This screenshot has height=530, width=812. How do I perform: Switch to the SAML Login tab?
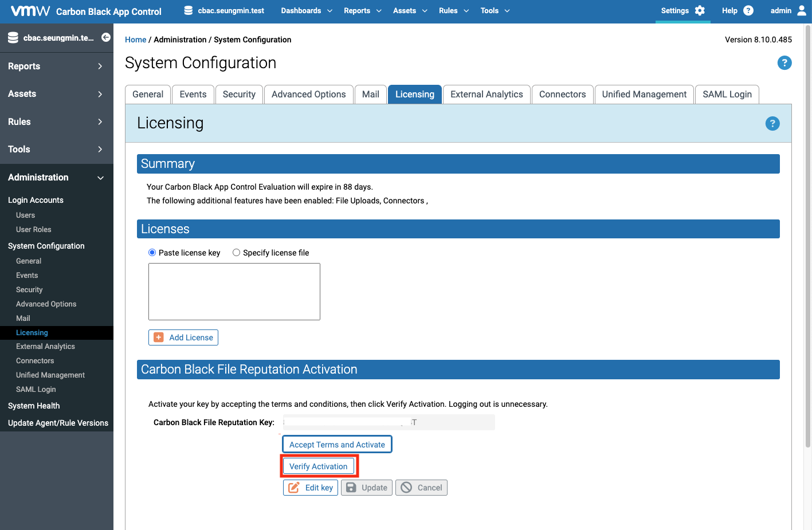click(x=727, y=95)
